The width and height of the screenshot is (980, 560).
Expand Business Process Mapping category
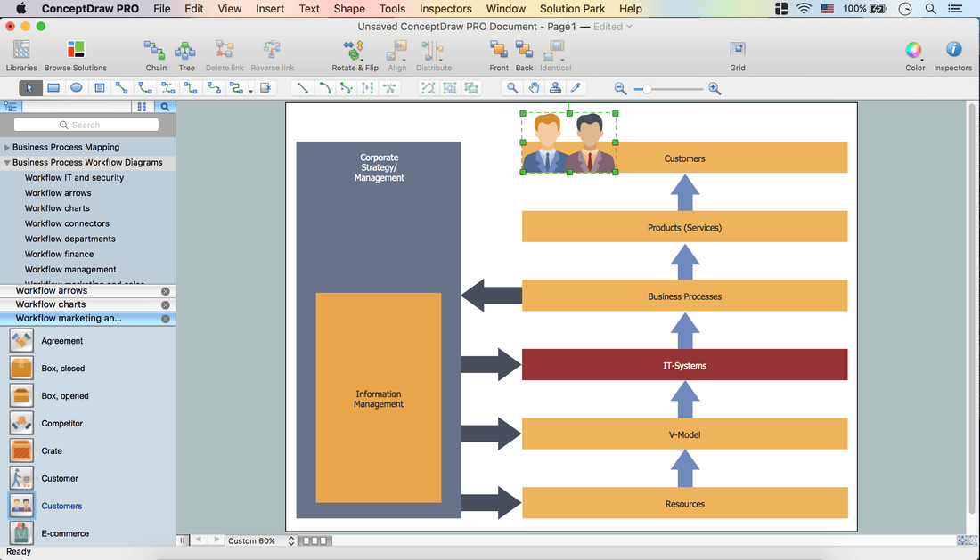click(7, 148)
